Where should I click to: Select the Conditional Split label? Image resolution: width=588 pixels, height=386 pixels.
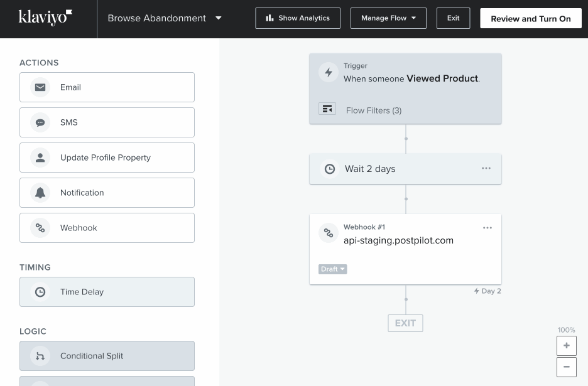92,356
